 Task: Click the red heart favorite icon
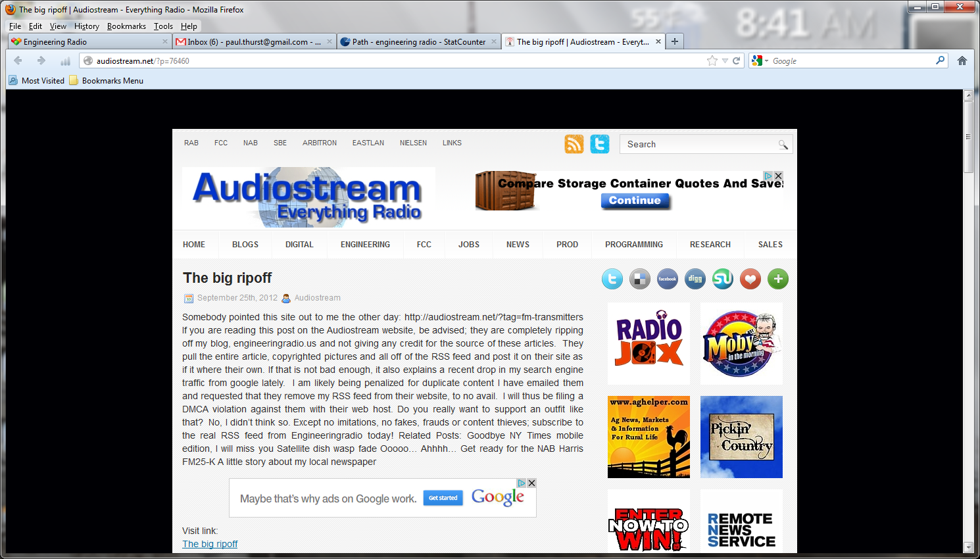coord(750,279)
